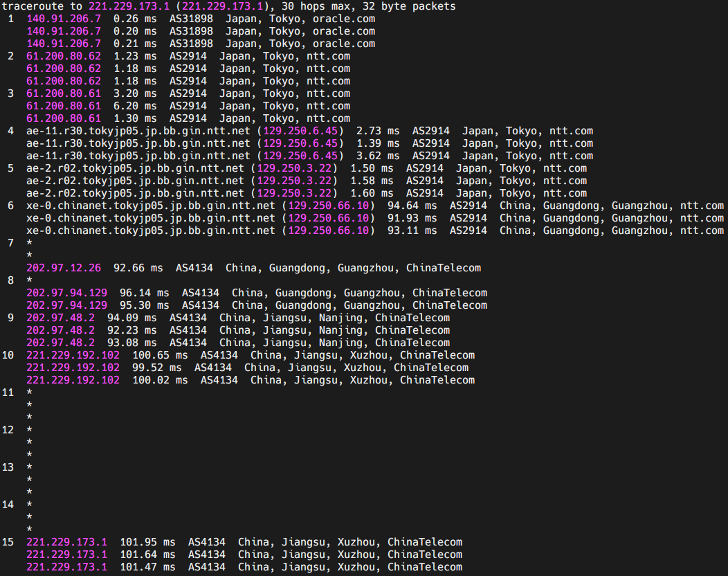The image size is (728, 576).
Task: Select IP 202.97.48.2 on the 92.23 ms row
Action: (x=60, y=330)
